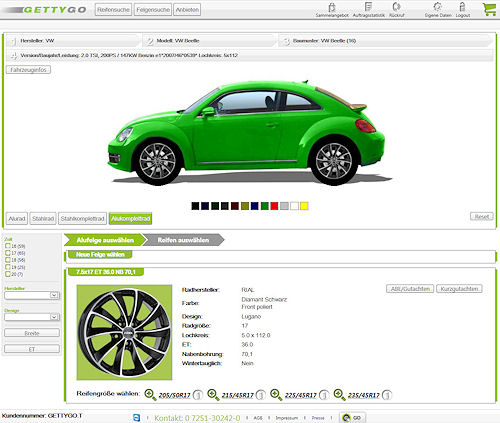Click the Reset button
The height and width of the screenshot is (423, 500).
tap(481, 217)
